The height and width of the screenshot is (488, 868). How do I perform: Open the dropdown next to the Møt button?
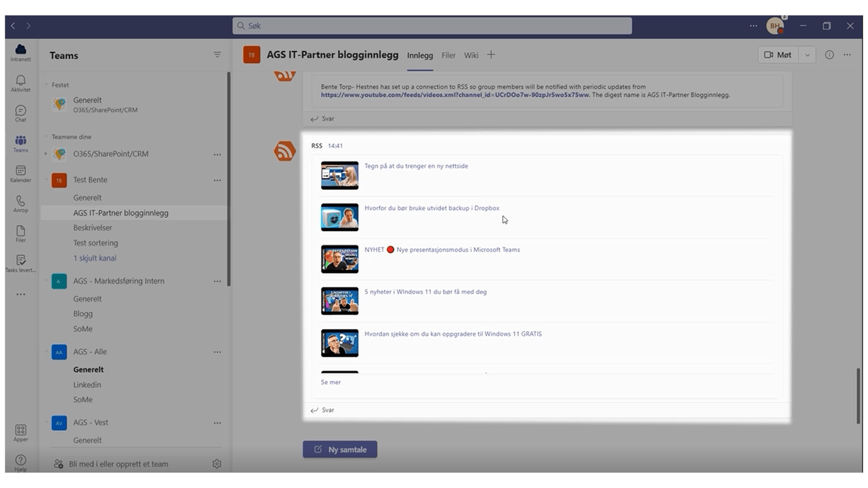[807, 54]
